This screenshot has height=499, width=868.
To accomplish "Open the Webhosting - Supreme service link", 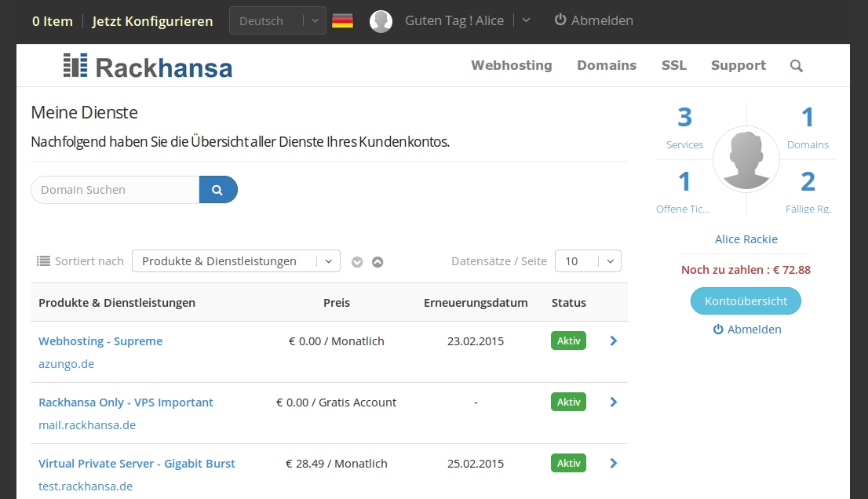I will pyautogui.click(x=100, y=341).
